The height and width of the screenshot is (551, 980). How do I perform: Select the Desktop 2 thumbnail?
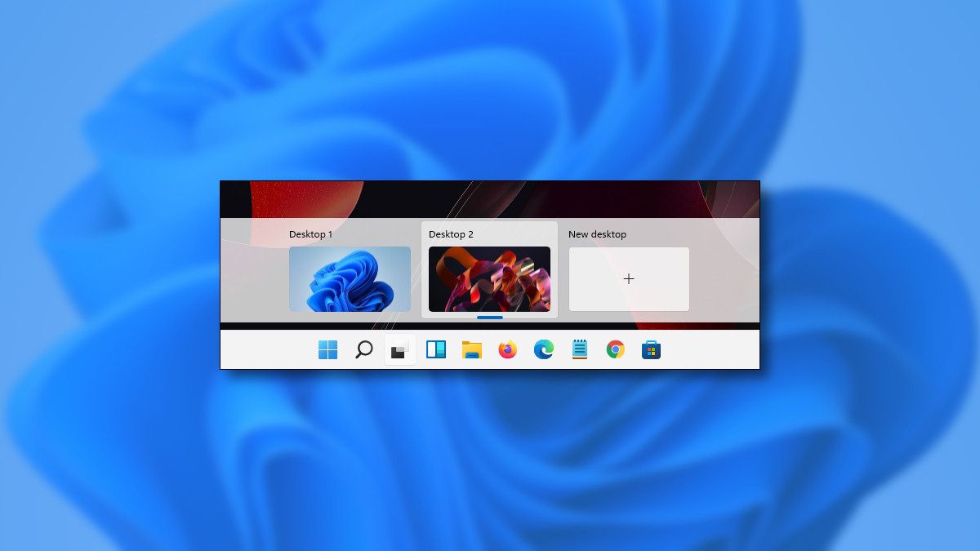[490, 279]
